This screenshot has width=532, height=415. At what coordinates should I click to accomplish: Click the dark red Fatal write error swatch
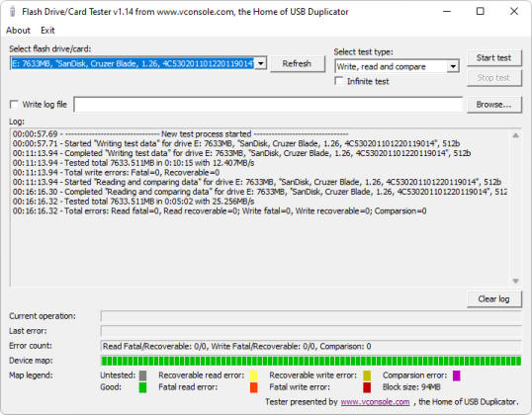(367, 387)
